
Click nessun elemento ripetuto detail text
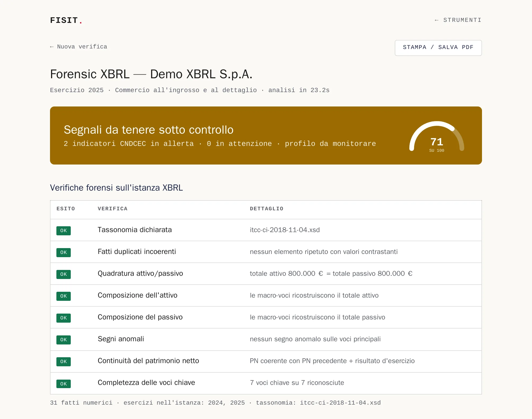click(x=324, y=252)
